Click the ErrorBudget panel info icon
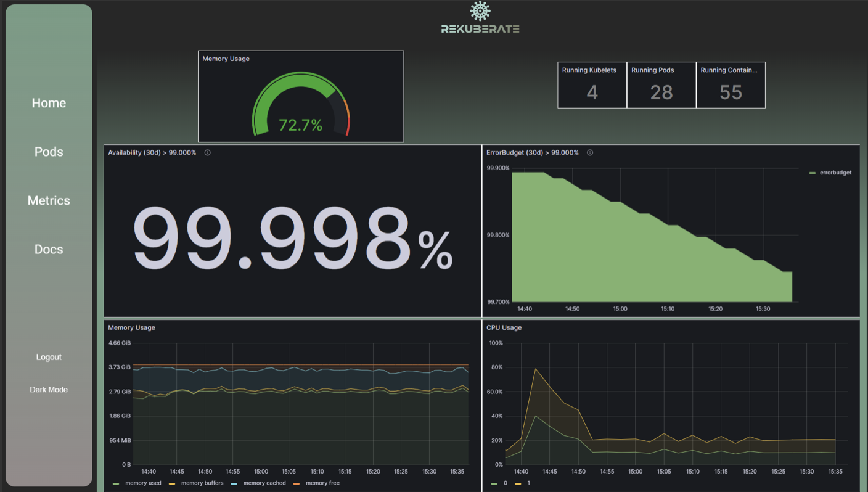 pos(590,153)
